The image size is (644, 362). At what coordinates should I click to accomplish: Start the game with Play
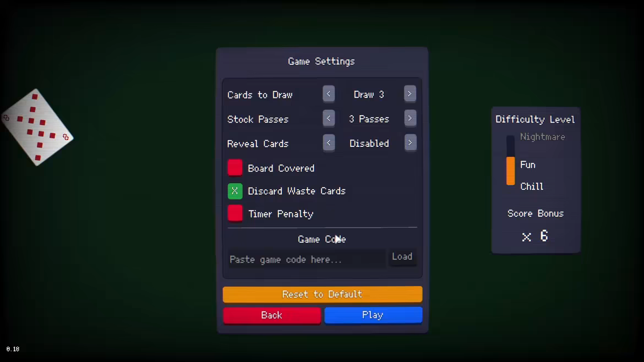(373, 315)
